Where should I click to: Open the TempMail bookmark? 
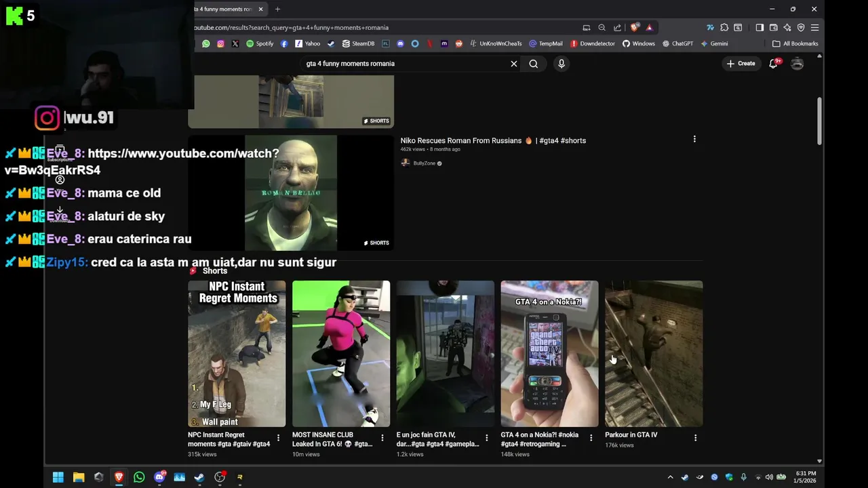[546, 43]
